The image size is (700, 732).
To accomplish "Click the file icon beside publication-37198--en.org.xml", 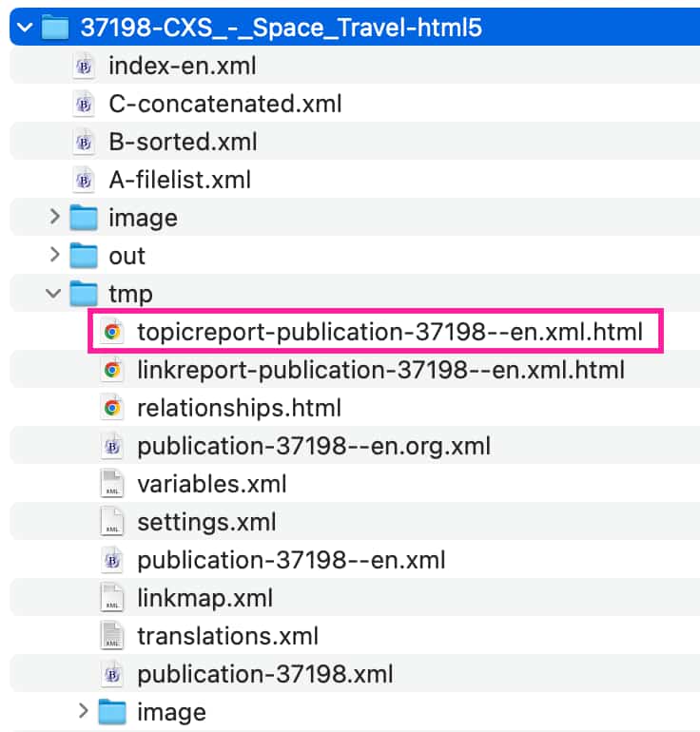I will 112,446.
